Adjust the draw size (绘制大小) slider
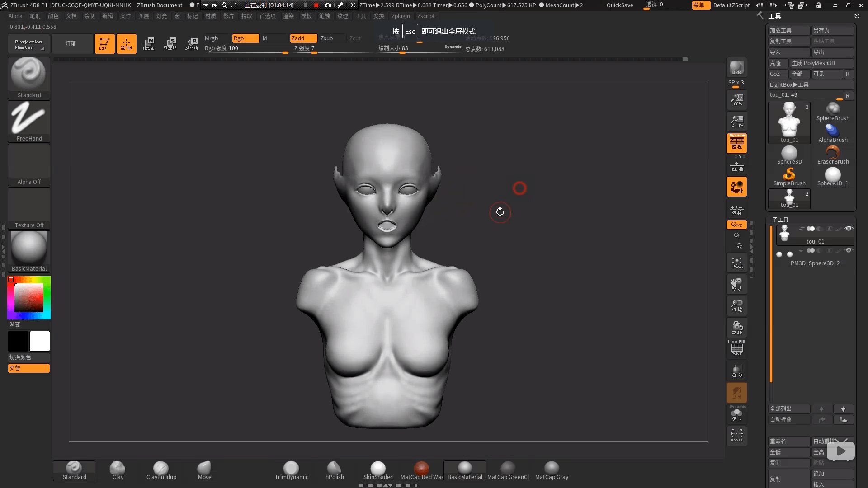The image size is (868, 488). (420, 48)
